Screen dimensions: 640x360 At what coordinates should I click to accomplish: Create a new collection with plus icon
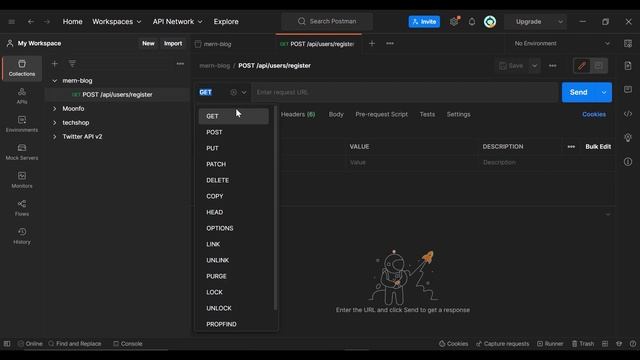point(54,64)
